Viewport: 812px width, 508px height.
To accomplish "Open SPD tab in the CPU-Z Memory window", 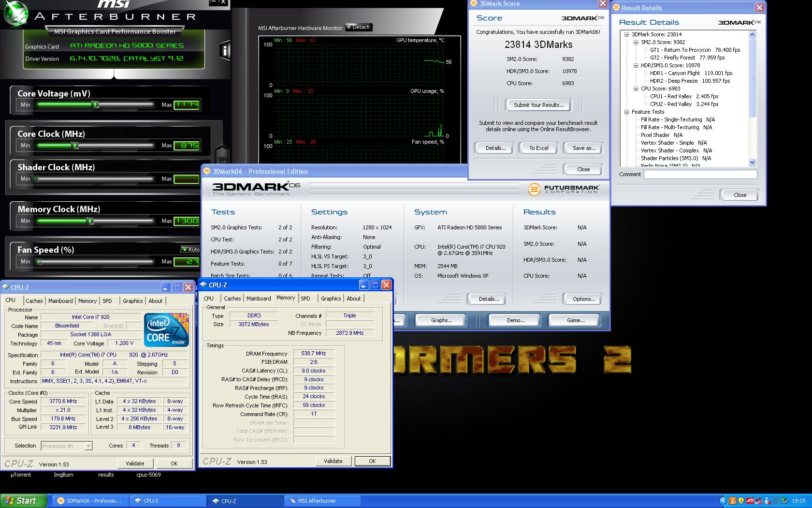I will click(x=305, y=299).
